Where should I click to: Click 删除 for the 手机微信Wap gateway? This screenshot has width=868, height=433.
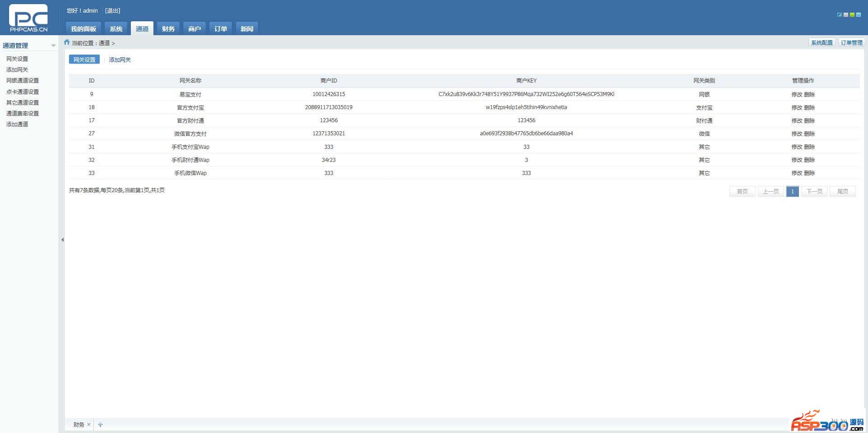pyautogui.click(x=809, y=173)
